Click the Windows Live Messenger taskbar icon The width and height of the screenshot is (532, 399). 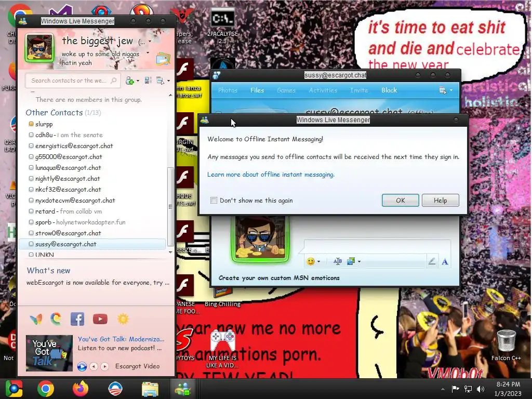coord(183,389)
